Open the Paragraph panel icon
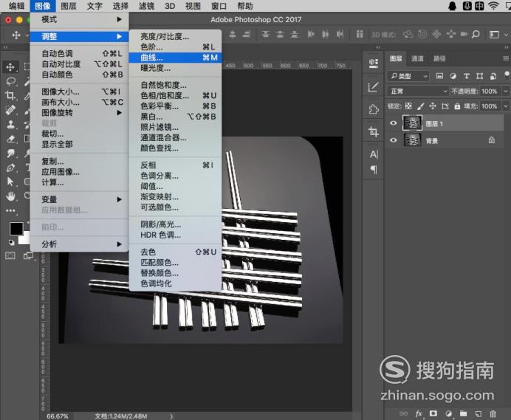This screenshot has width=511, height=420. [x=374, y=170]
